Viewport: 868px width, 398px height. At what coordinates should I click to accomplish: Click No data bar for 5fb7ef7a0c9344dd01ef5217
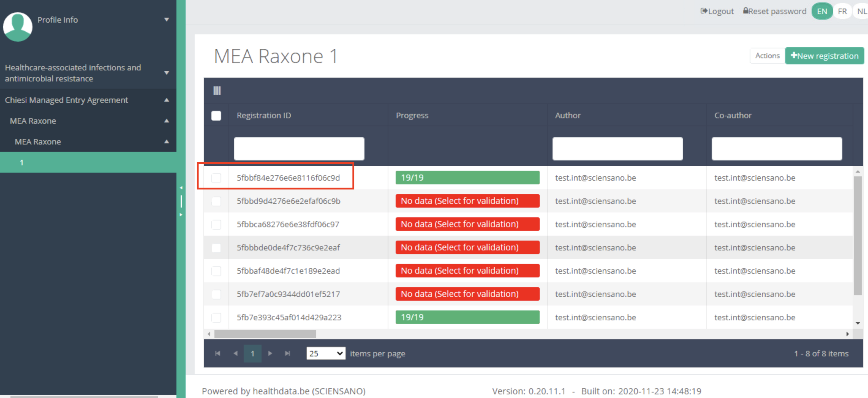coord(467,294)
